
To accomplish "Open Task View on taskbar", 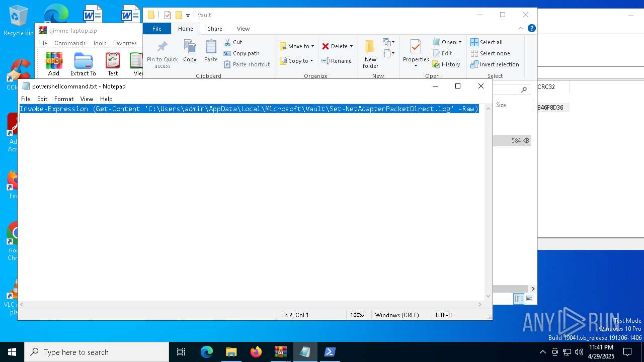I will (x=181, y=352).
